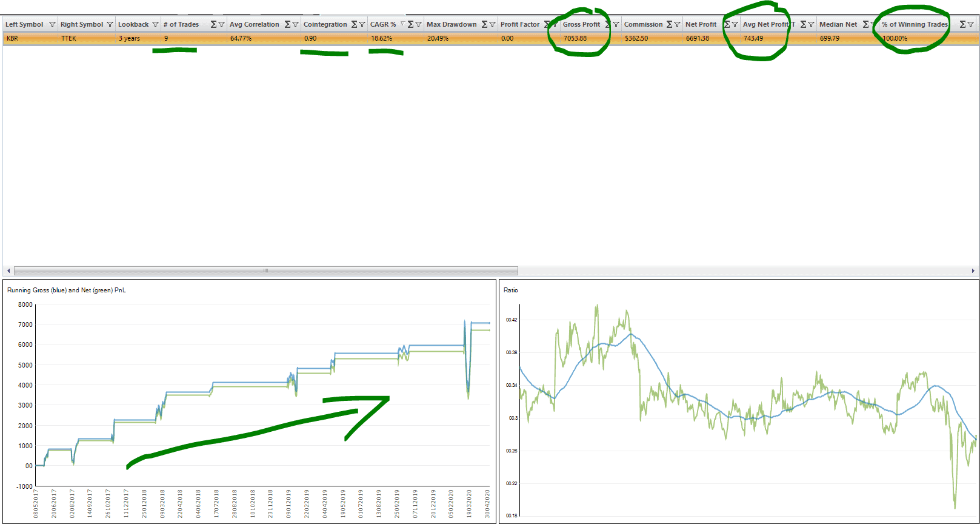
Task: Click the '20.49%' max drawdown cell
Action: 461,38
